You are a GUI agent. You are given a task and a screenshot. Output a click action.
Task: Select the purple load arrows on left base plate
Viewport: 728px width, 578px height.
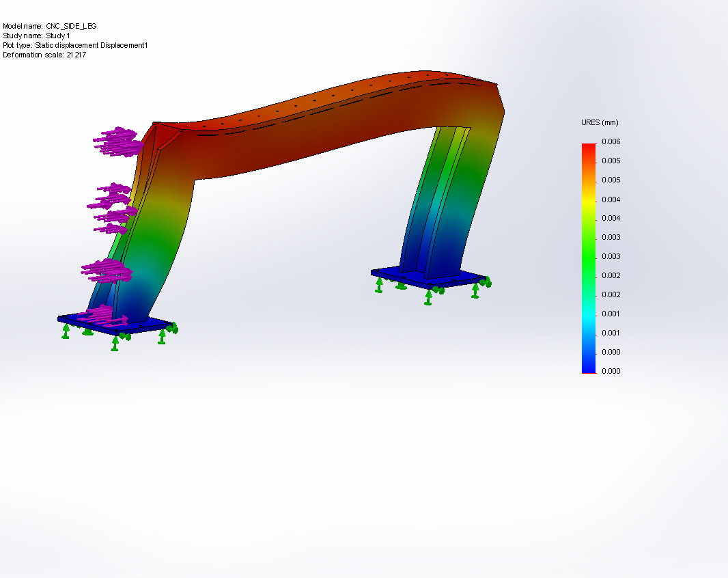click(x=101, y=315)
